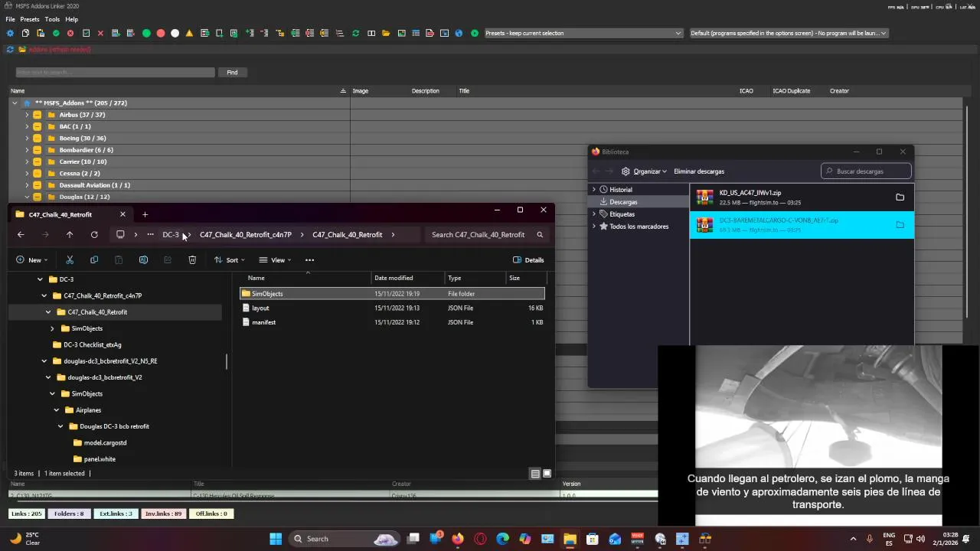Open the folder icon beside KD_US_AC47_IIWv1.zip

coord(900,197)
